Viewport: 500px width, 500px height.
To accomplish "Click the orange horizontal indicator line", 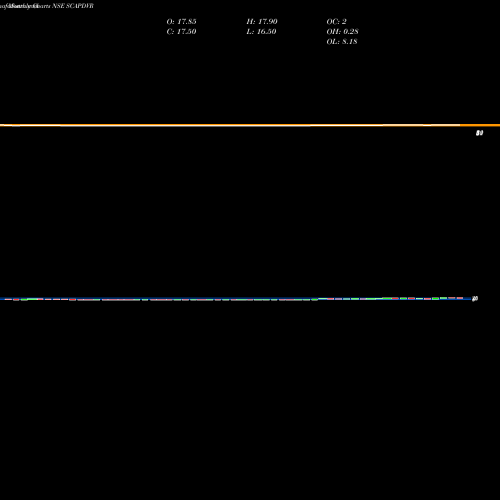I will (x=250, y=125).
